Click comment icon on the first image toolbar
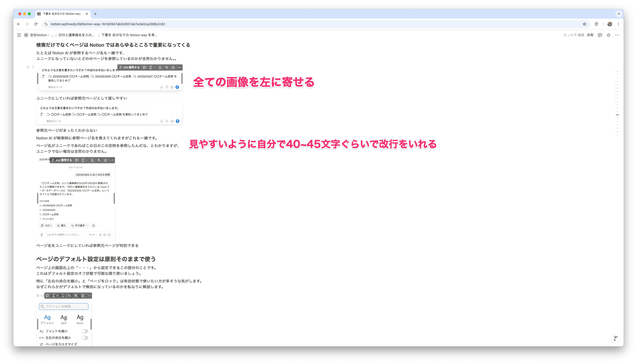The image size is (637, 364). [144, 67]
